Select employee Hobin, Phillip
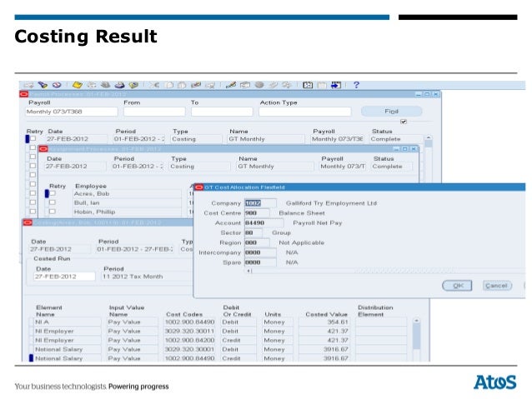This screenshot has width=532, height=399. (127, 212)
